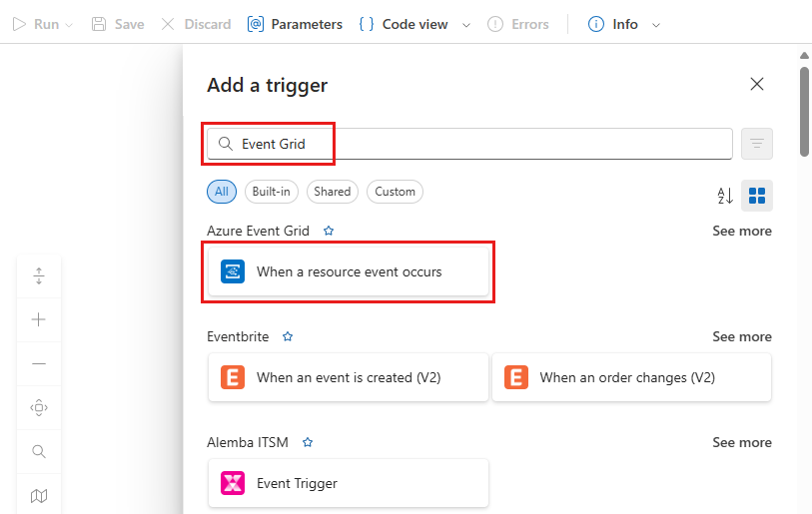Expand the Run dropdown arrow
812x514 pixels.
[x=69, y=24]
